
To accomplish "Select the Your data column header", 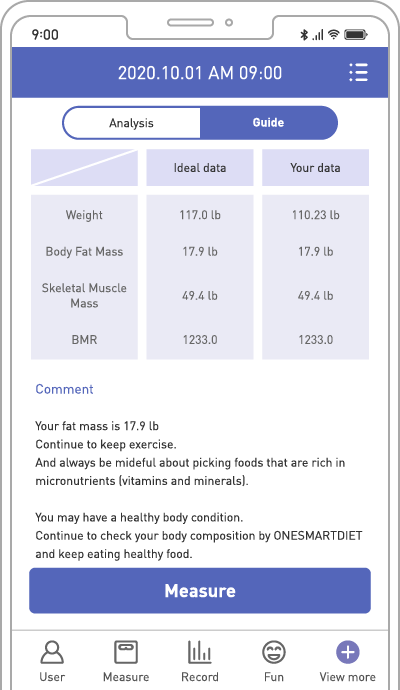I will pyautogui.click(x=315, y=168).
